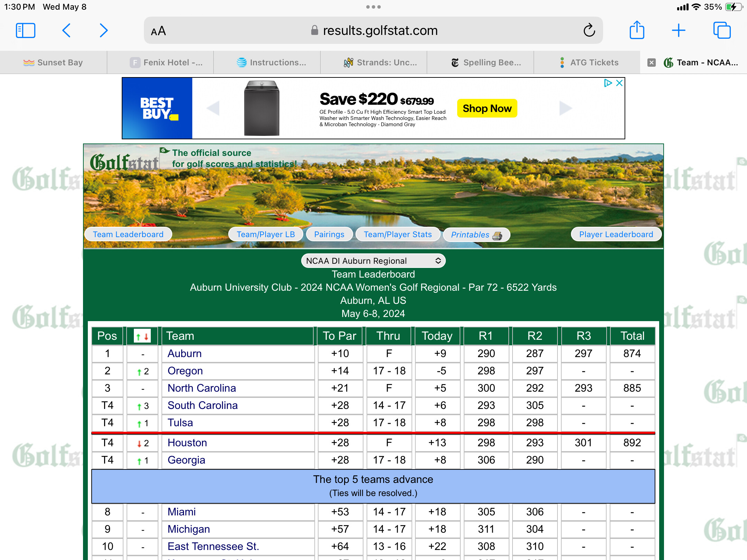Open Printables page
The width and height of the screenshot is (747, 560).
click(476, 235)
